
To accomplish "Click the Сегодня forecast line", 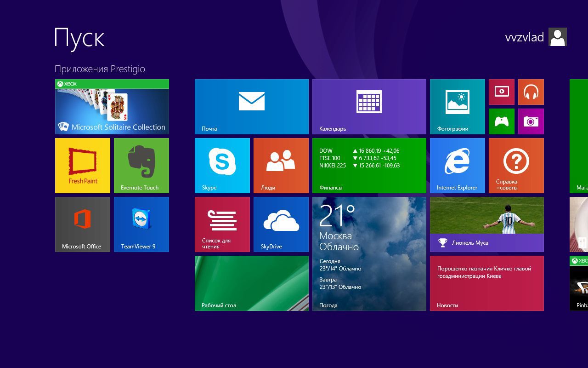I will (x=340, y=265).
